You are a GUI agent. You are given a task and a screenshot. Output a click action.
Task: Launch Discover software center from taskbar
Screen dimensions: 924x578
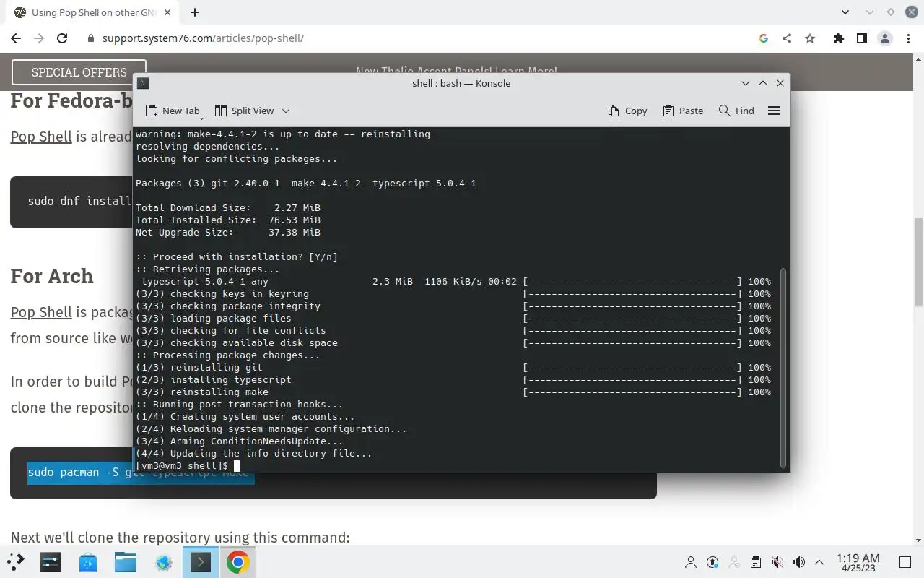(88, 561)
